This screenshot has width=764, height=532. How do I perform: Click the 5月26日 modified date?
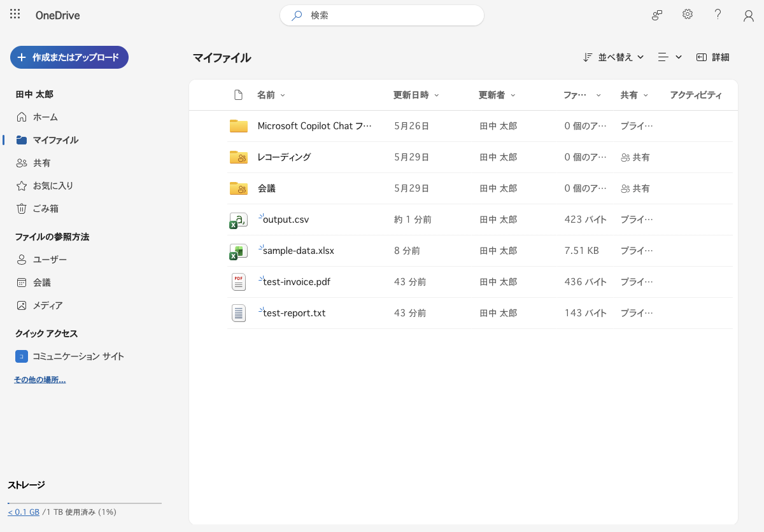(x=411, y=126)
